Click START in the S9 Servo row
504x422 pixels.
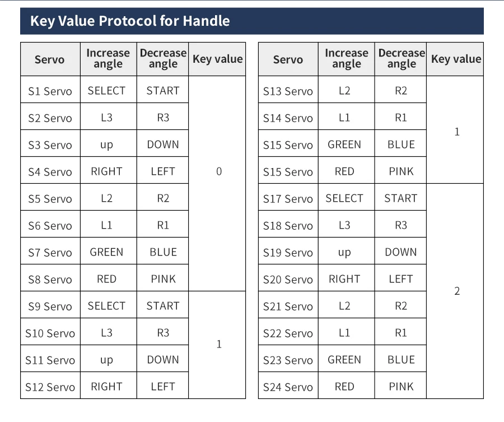point(163,306)
